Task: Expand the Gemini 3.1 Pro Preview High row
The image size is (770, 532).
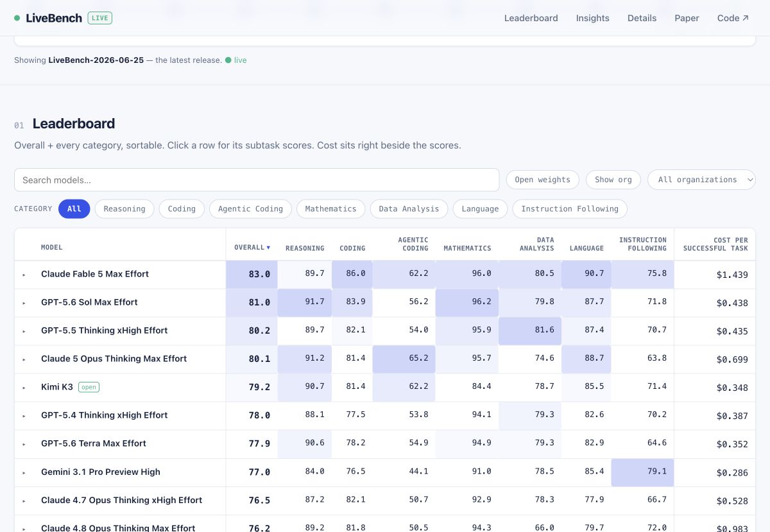Action: [24, 472]
